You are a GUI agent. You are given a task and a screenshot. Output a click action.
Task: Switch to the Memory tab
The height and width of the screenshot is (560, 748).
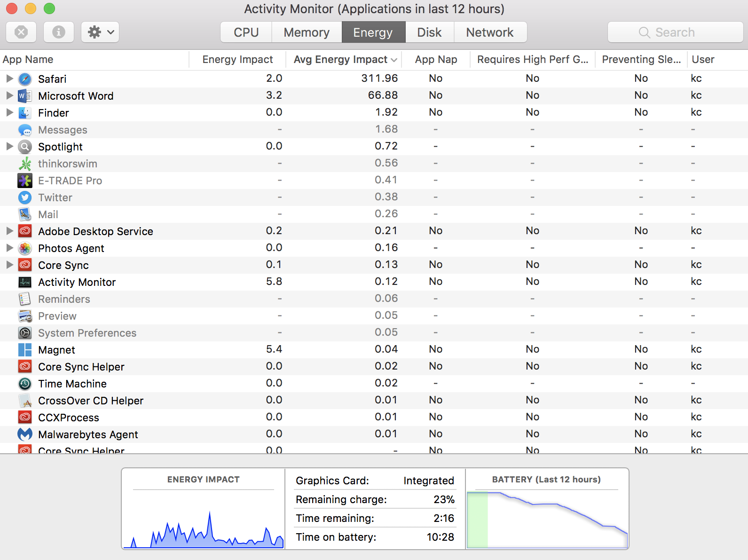coord(307,32)
